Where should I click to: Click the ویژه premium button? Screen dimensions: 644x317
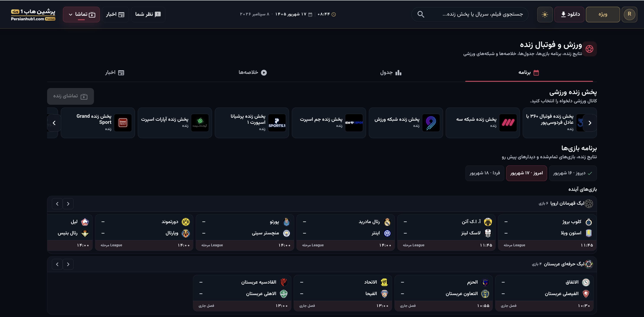603,15
